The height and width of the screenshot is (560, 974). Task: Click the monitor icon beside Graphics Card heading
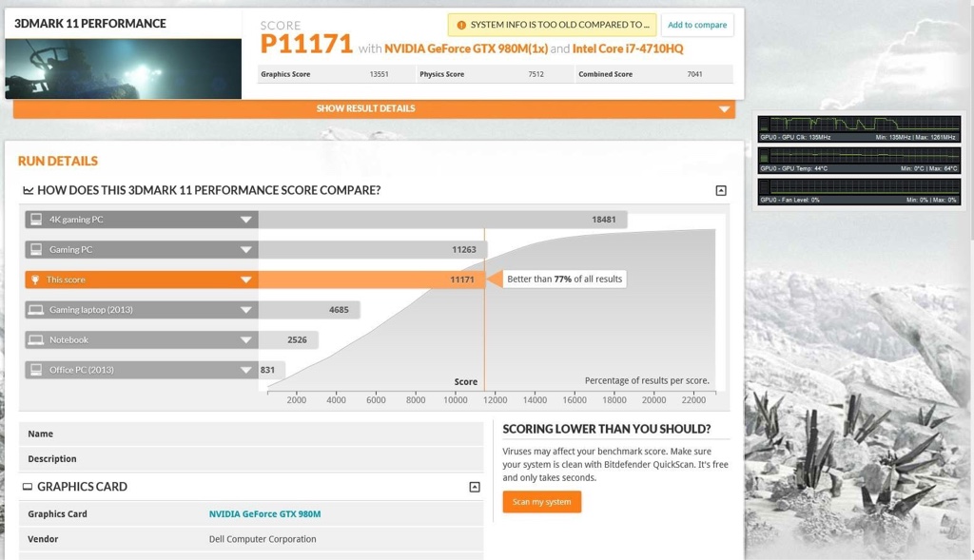[28, 487]
